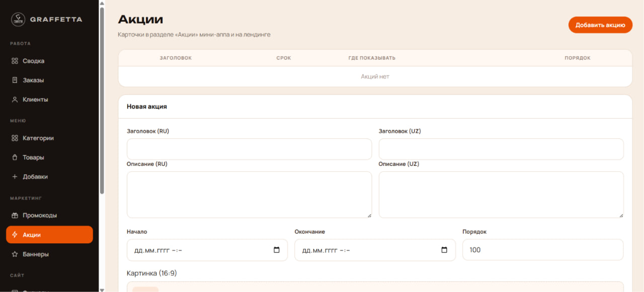
Task: Click the star icon for Баннеры
Action: [x=15, y=254]
